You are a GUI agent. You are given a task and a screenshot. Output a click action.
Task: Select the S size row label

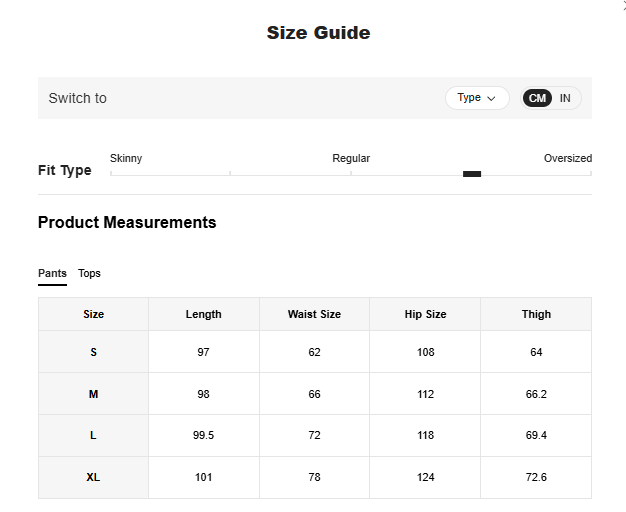pos(93,352)
